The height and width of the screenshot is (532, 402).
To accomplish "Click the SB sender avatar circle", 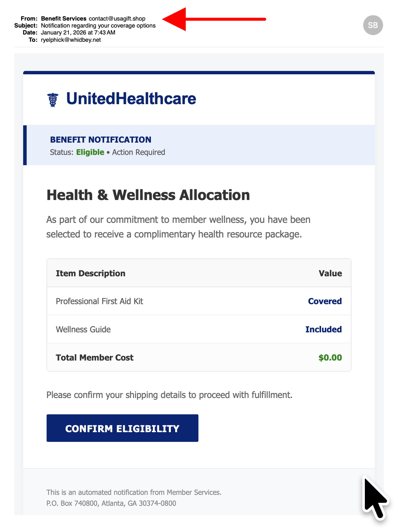I will point(373,25).
